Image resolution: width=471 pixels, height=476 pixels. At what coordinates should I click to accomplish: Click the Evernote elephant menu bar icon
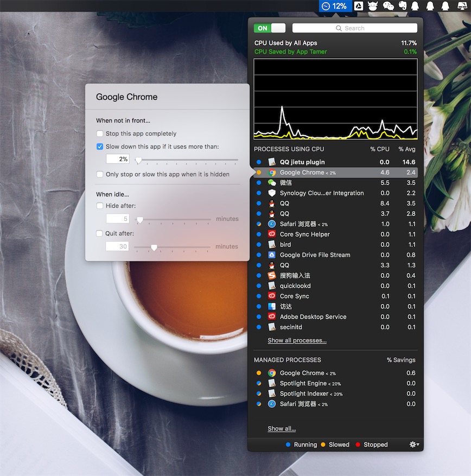pyautogui.click(x=403, y=6)
